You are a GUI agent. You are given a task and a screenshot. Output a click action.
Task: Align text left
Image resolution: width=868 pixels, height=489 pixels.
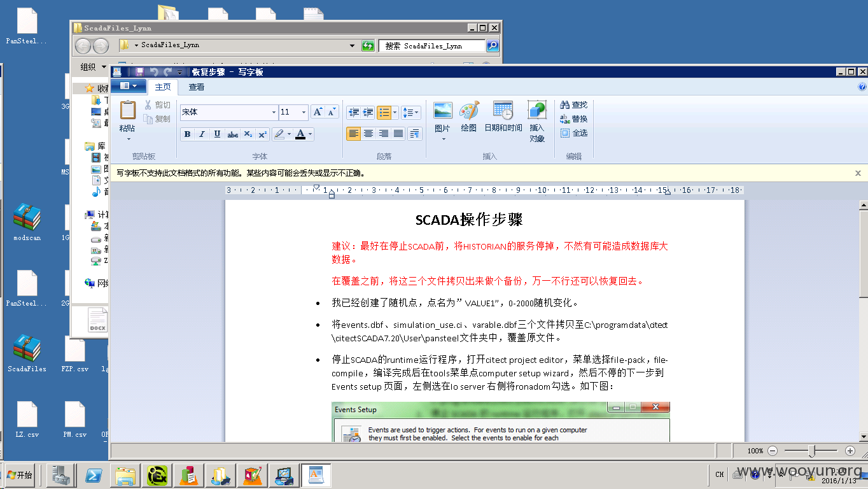tap(353, 134)
